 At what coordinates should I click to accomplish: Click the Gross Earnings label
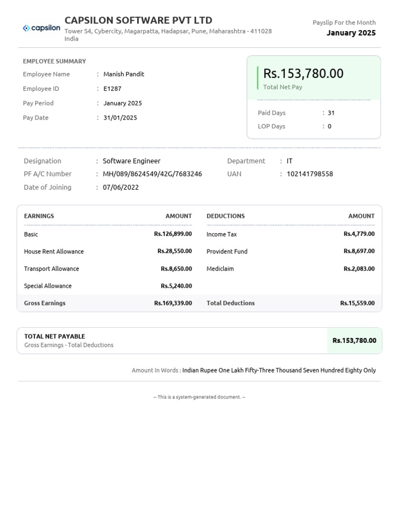45,303
